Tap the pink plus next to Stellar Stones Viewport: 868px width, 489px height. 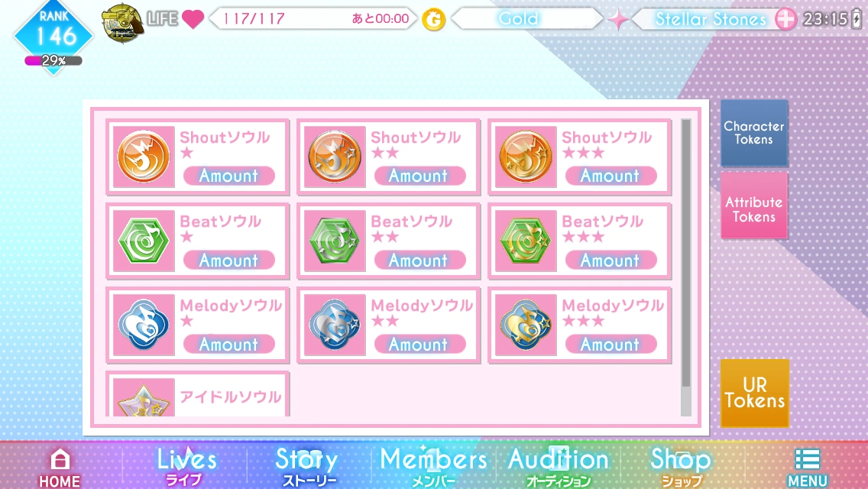coord(785,19)
